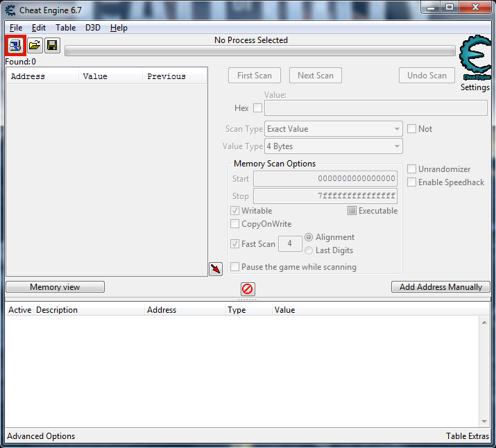Open the File menu

click(x=16, y=28)
